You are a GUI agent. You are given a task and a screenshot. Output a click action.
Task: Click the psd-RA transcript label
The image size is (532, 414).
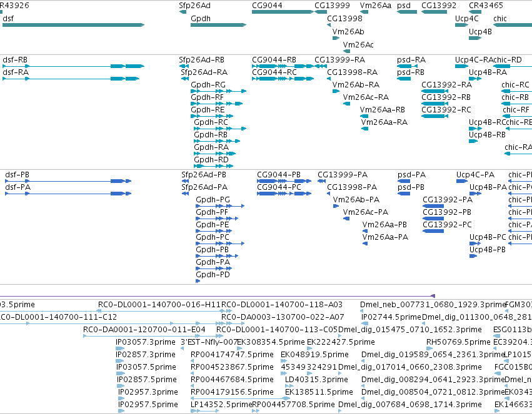click(411, 60)
